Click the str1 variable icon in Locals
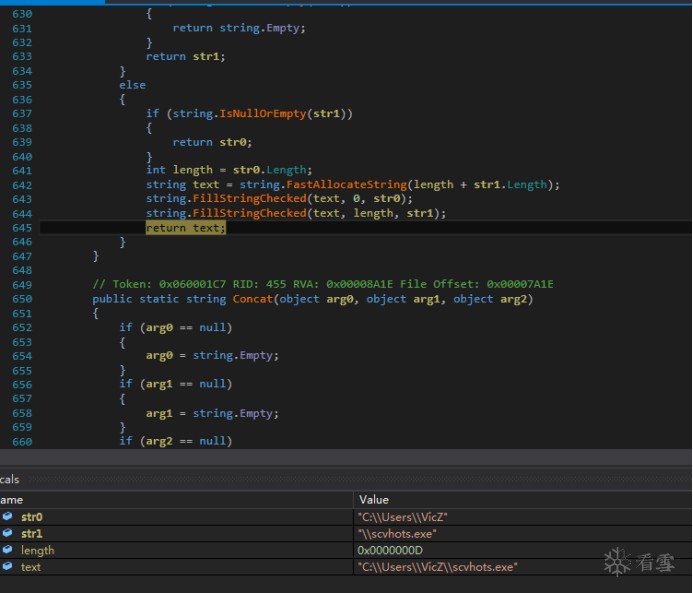The width and height of the screenshot is (693, 593). click(x=8, y=533)
